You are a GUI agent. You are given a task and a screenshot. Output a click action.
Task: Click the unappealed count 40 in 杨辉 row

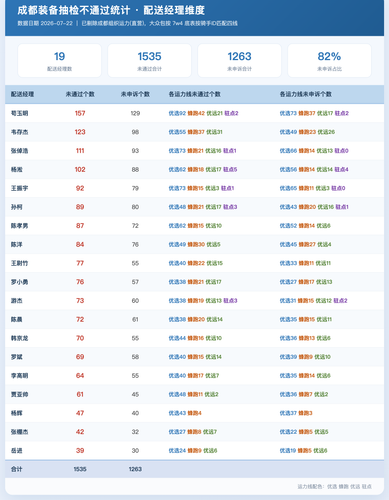coord(135,413)
